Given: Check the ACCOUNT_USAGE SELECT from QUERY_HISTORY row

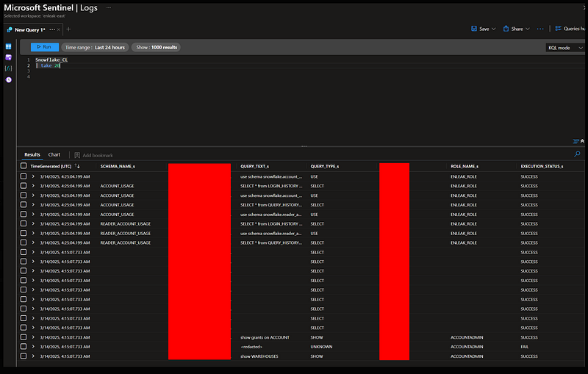Looking at the screenshot, I should coord(24,204).
